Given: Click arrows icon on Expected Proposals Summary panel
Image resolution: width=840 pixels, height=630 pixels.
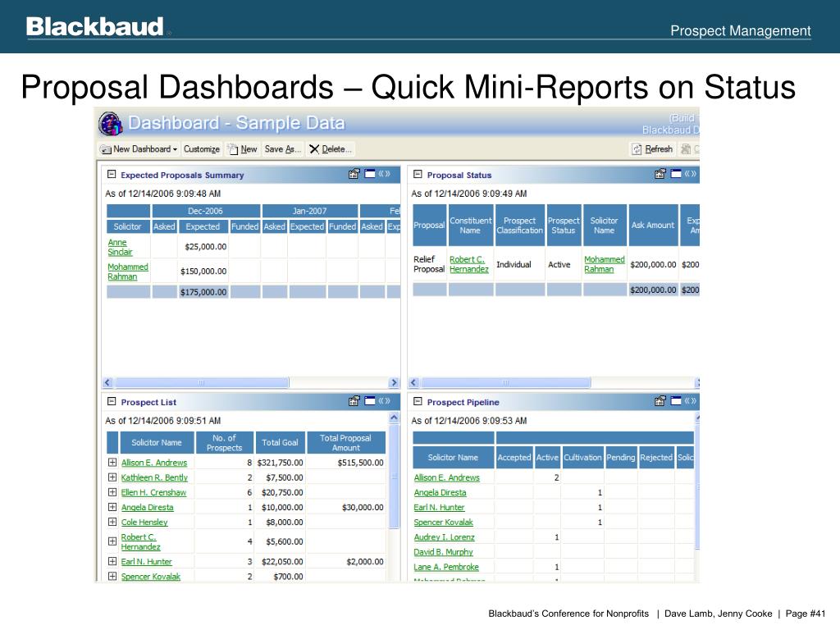Looking at the screenshot, I should click(384, 174).
